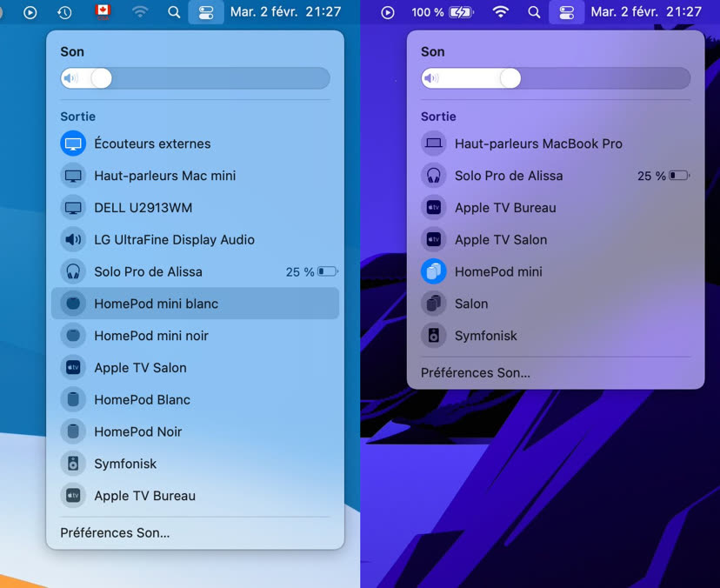Screen dimensions: 720x588
Task: Open Wi-Fi menu in right menu bar
Action: point(500,12)
